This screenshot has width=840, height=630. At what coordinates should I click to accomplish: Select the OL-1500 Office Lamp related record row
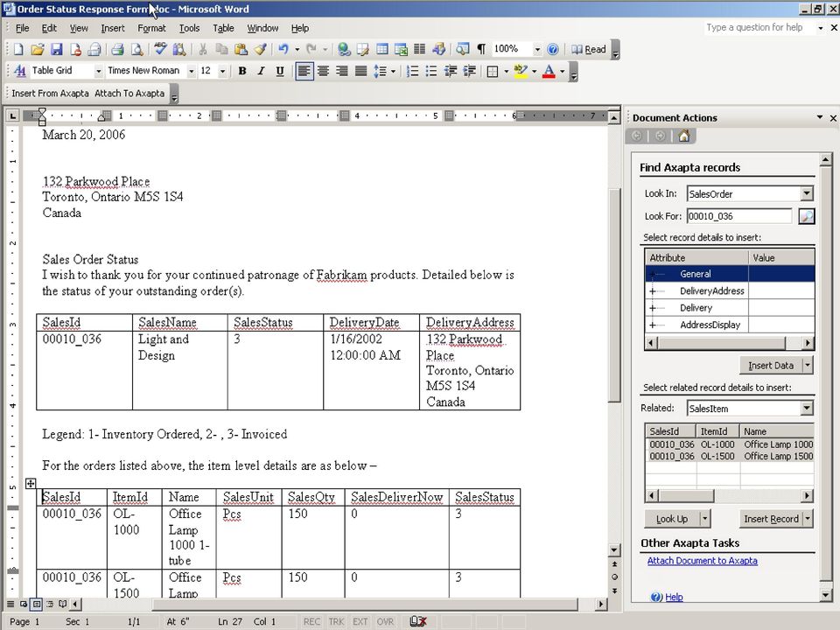730,457
